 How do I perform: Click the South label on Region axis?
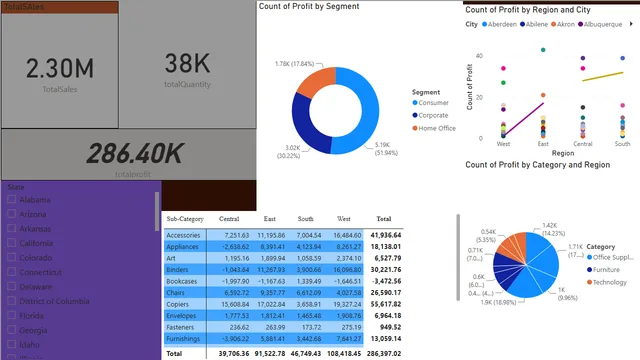(x=622, y=144)
